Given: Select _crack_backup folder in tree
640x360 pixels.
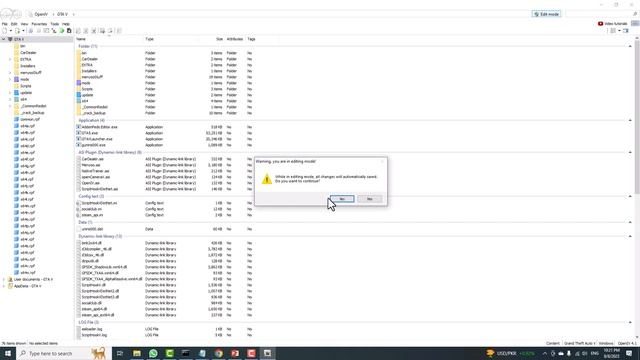Looking at the screenshot, I should (x=32, y=113).
